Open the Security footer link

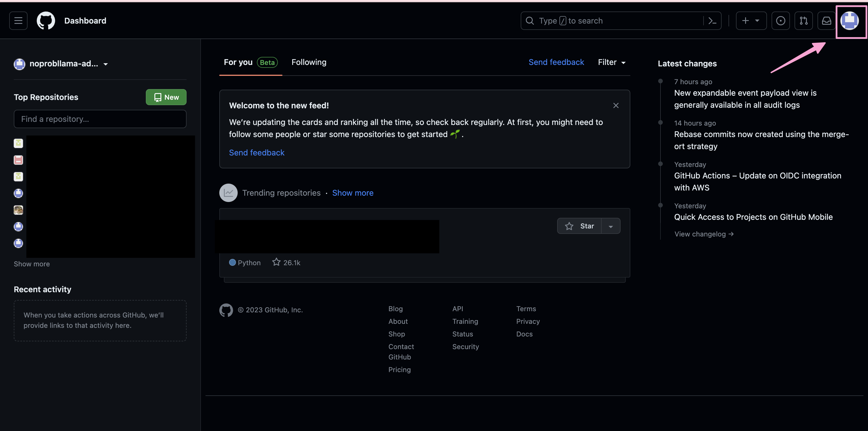coord(465,346)
